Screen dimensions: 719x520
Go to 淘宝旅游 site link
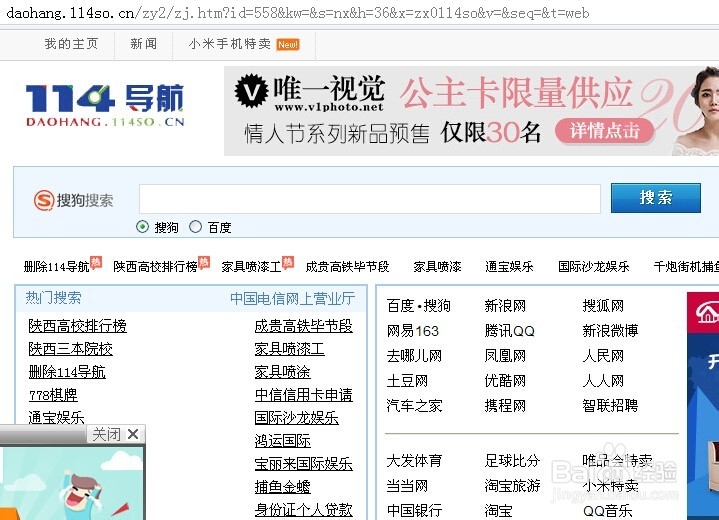pyautogui.click(x=512, y=486)
